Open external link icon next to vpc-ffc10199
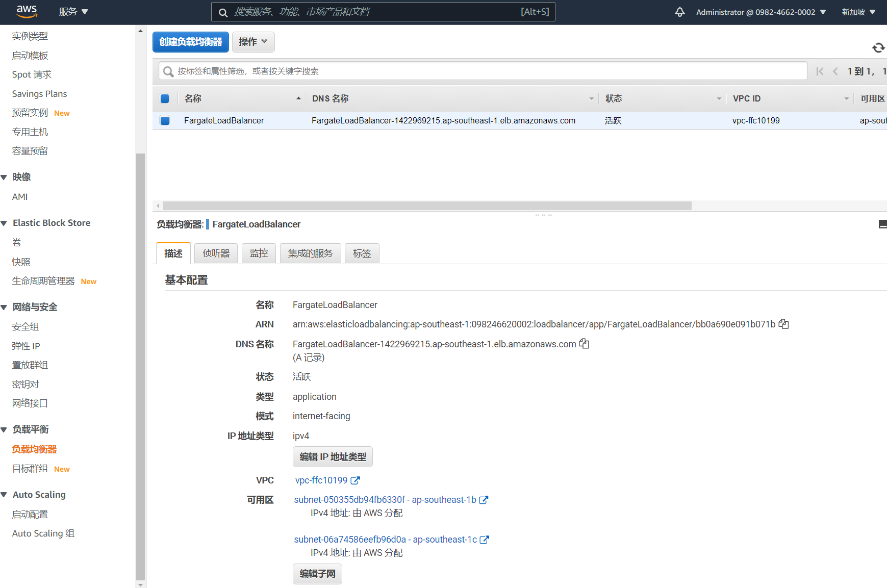The width and height of the screenshot is (887, 588). [355, 480]
